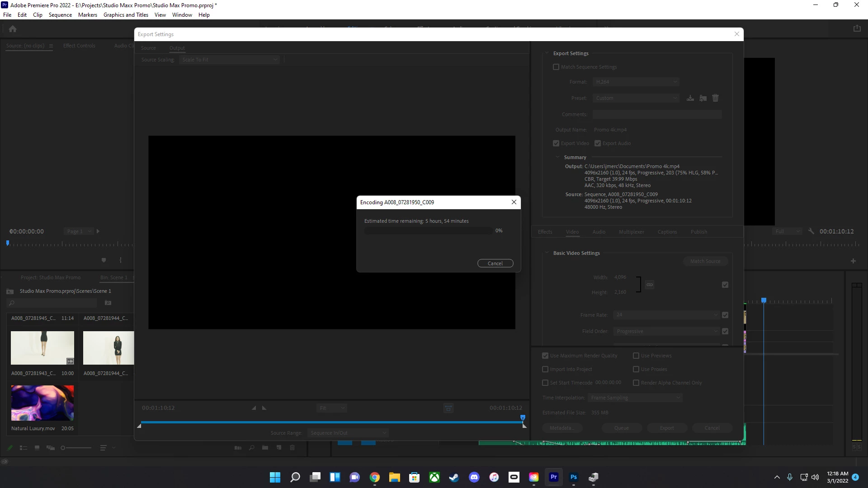This screenshot has width=868, height=488.
Task: Click the wrench settings icon in the program monitor
Action: coord(811,231)
